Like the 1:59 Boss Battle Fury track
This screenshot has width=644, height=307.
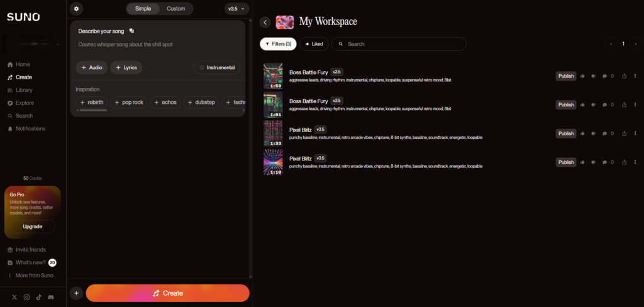(582, 76)
